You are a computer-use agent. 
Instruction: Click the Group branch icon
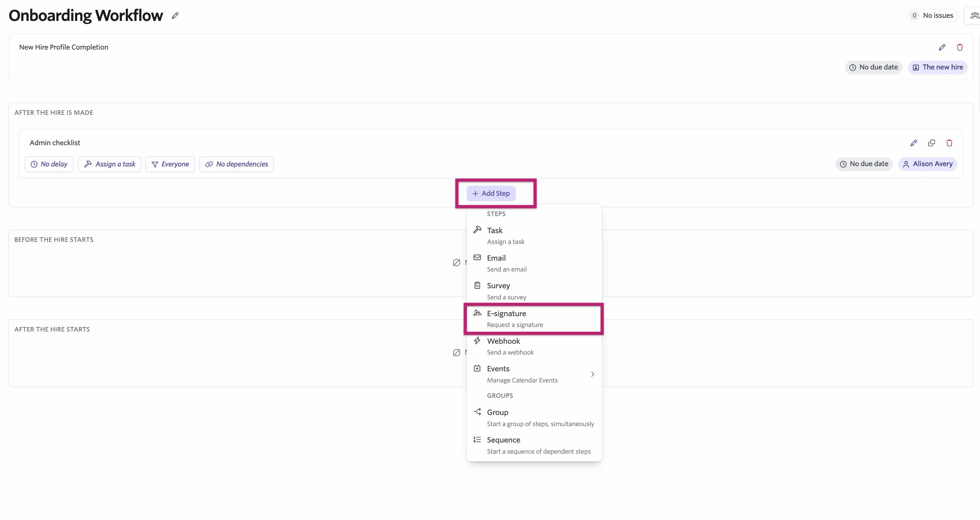tap(477, 412)
